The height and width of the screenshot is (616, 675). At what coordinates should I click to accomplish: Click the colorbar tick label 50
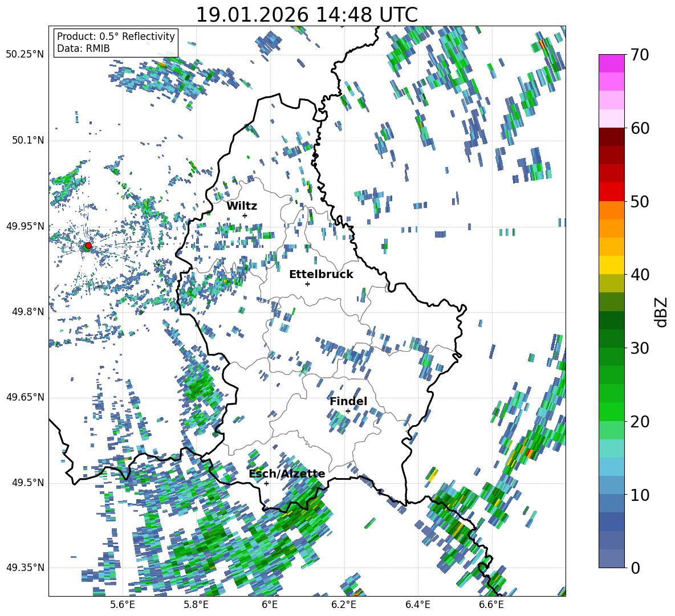click(640, 202)
